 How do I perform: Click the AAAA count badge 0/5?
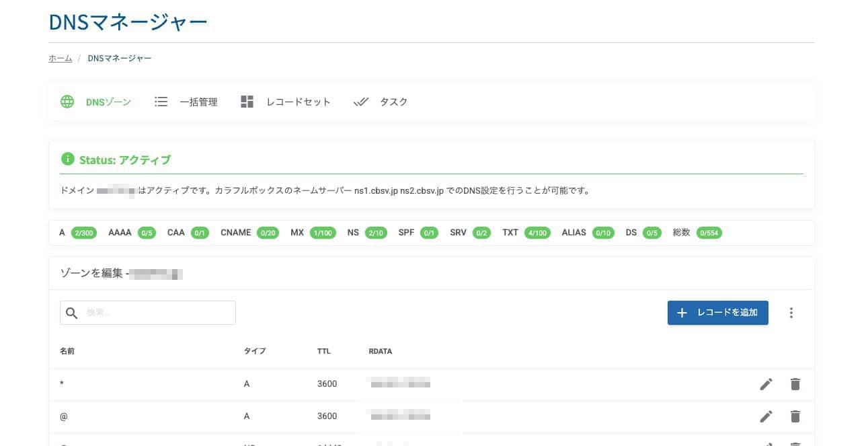point(147,233)
